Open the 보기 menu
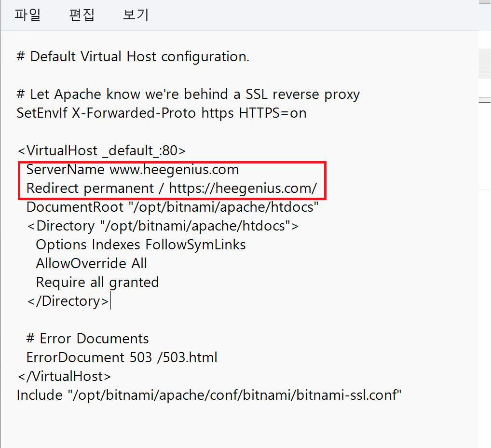491x448 pixels. pos(136,15)
